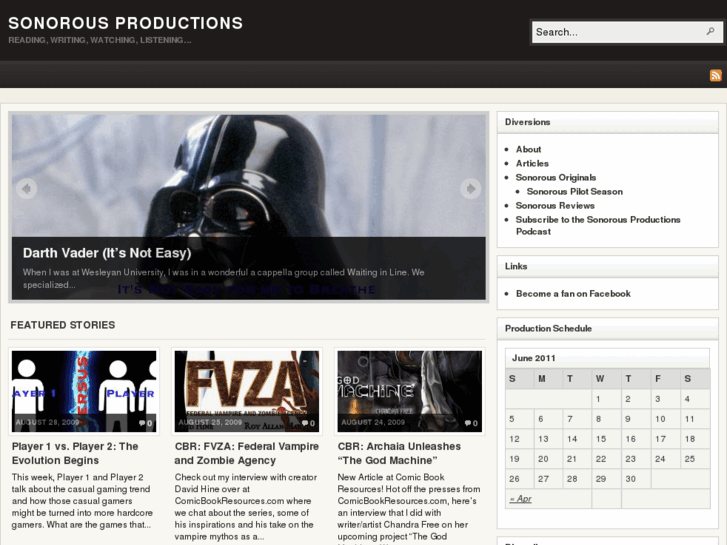Click comment count on FVZA thumbnail
This screenshot has height=545, width=727.
[308, 423]
